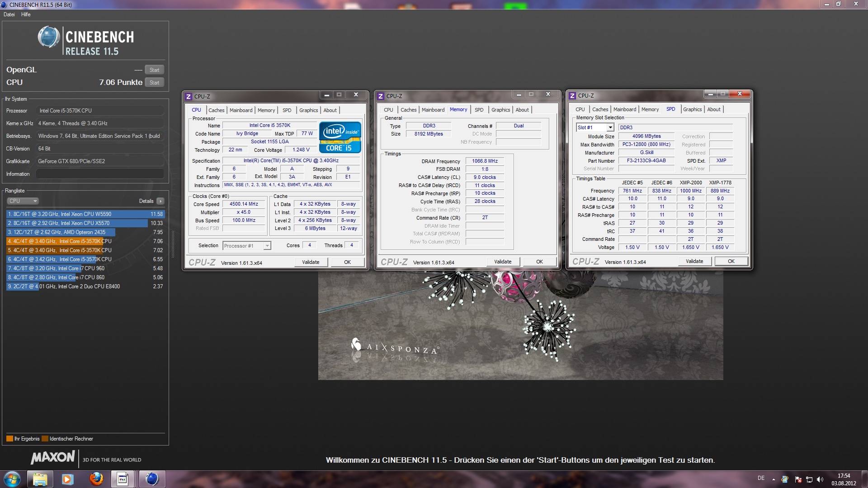Image resolution: width=868 pixels, height=488 pixels.
Task: Click the Z icon in the SPD-tab CPU-Z title bar
Action: [x=572, y=95]
